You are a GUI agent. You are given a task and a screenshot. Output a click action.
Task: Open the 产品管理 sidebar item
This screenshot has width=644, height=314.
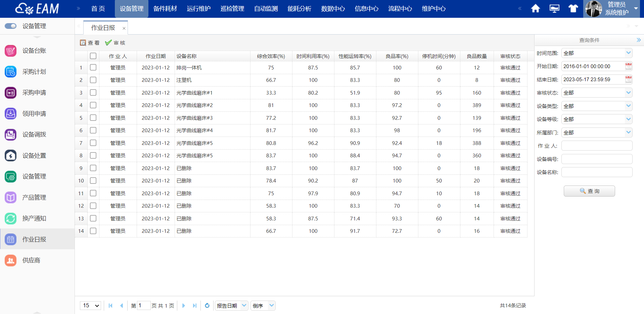[37, 198]
